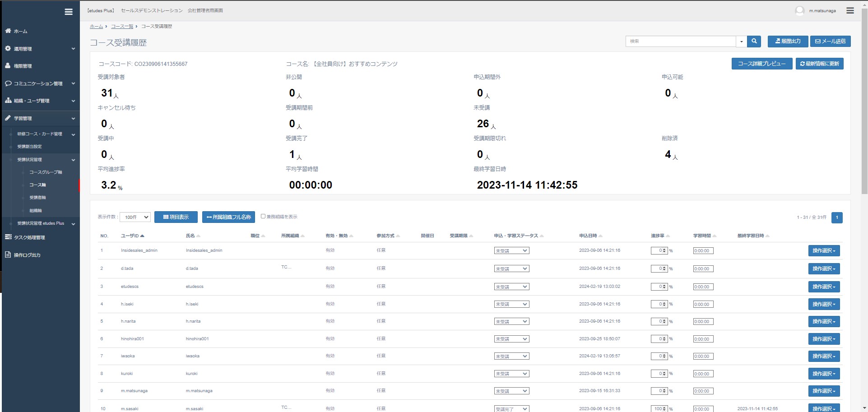
Task: Enable 兼務組織を表示 checkbox
Action: [263, 216]
